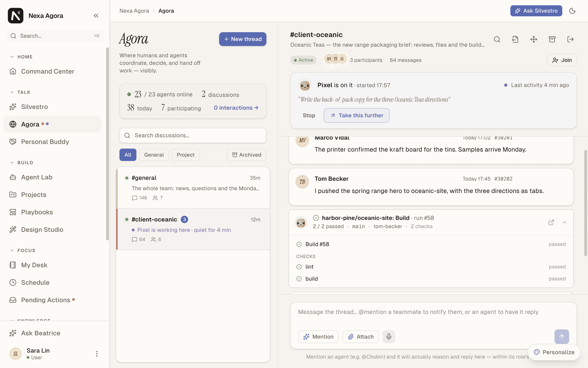The image size is (588, 368).
Task: Open Sara Lin user options menu
Action: (x=97, y=354)
